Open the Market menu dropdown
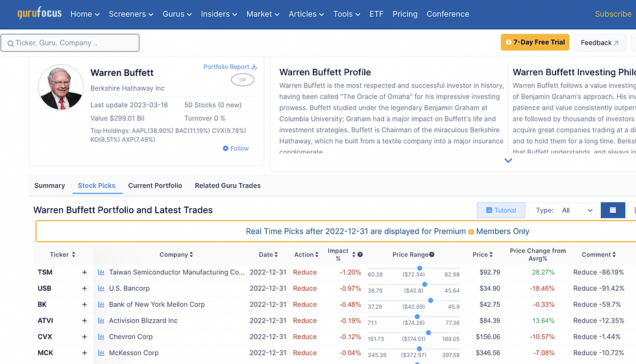The width and height of the screenshot is (636, 364). point(263,14)
